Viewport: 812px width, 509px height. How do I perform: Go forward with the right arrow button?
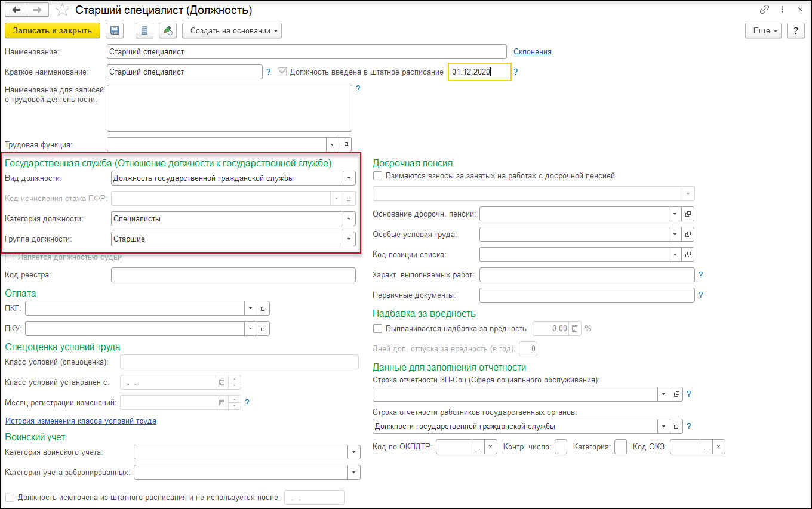pyautogui.click(x=38, y=10)
